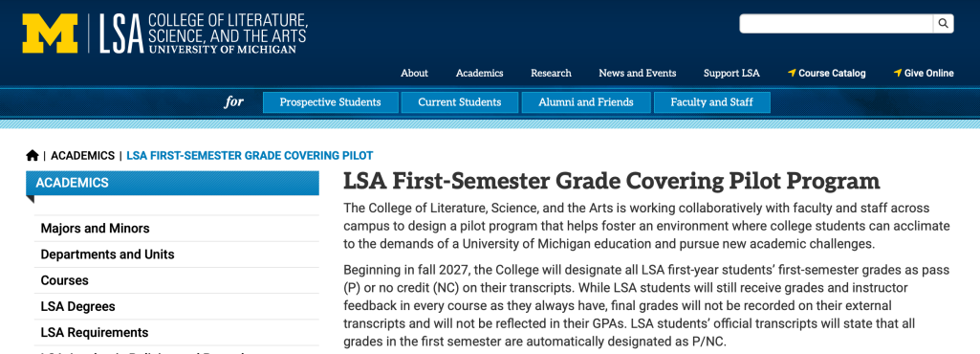
Task: Click the block M Michigan logo
Action: pyautogui.click(x=50, y=33)
